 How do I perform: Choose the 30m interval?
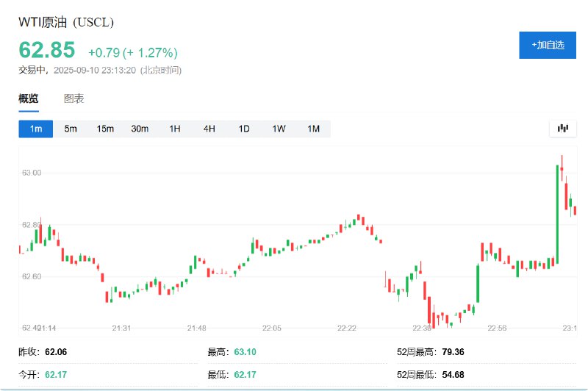pos(140,129)
